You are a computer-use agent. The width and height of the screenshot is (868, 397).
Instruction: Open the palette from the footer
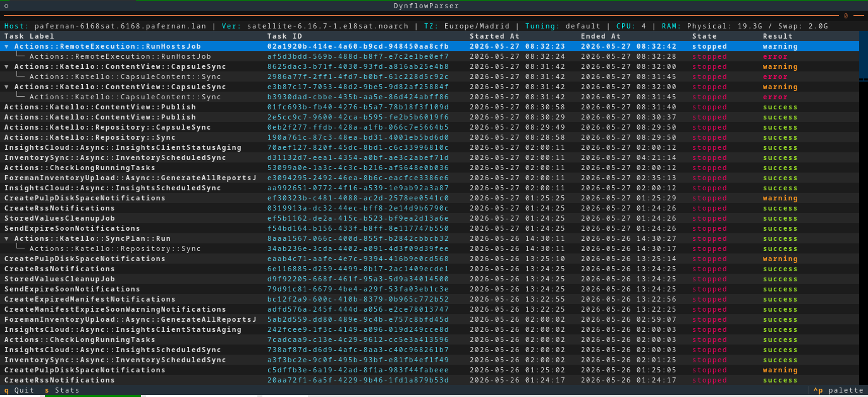point(838,390)
